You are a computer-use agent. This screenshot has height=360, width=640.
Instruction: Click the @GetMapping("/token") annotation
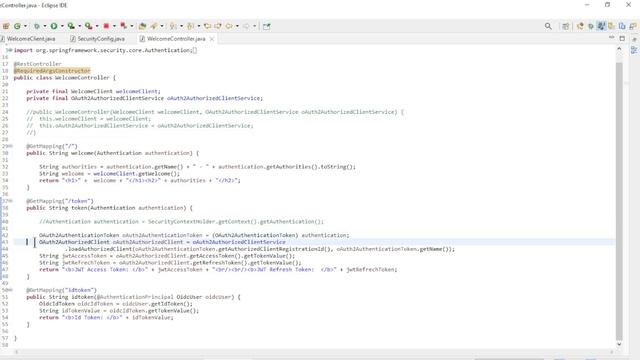pos(60,201)
